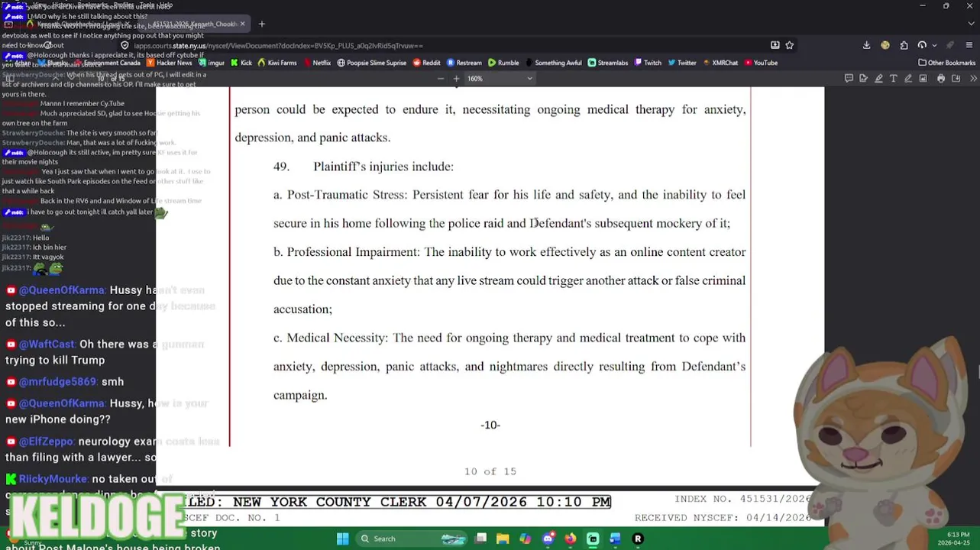
Task: Click the '-10-' page number in the document
Action: coord(490,425)
